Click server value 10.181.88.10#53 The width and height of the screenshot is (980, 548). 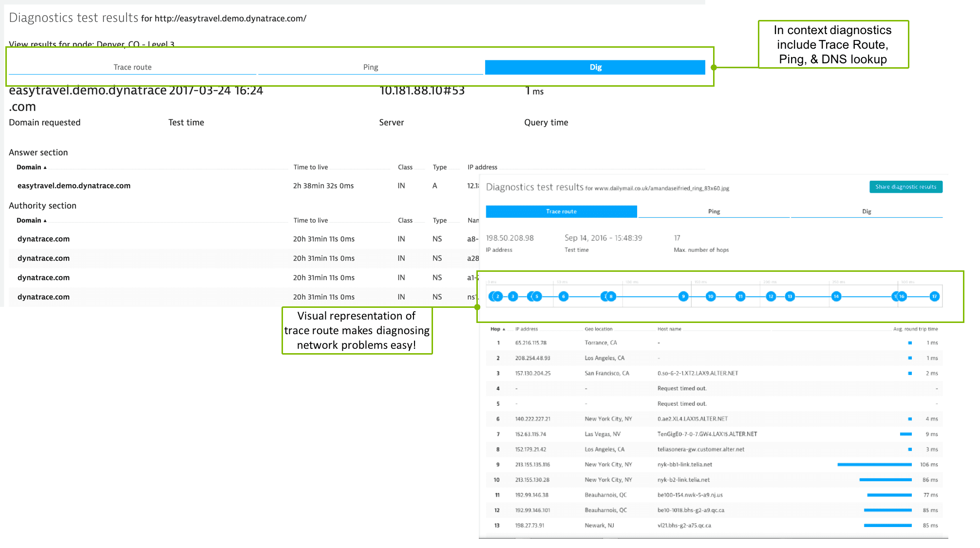point(422,91)
